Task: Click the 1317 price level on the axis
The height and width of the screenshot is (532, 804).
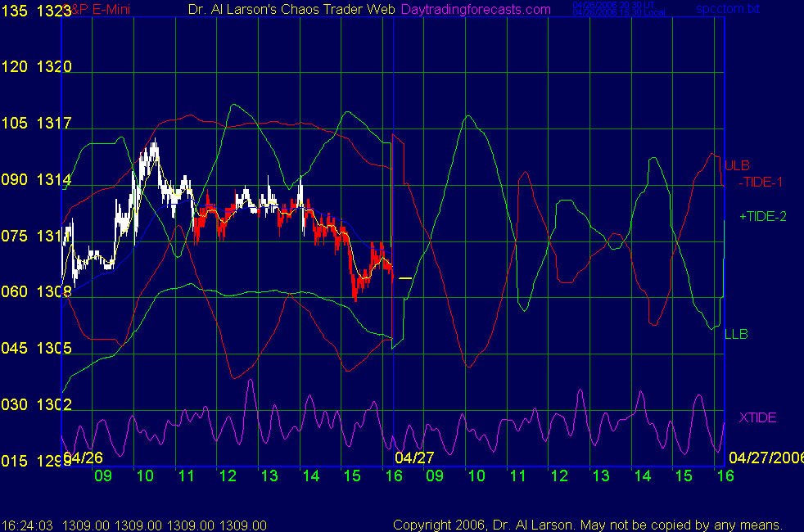Action: [x=54, y=124]
